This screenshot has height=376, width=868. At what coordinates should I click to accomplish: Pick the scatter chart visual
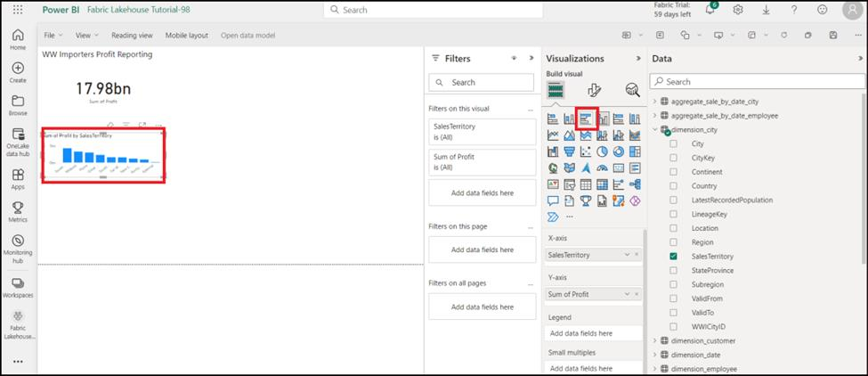(586, 151)
